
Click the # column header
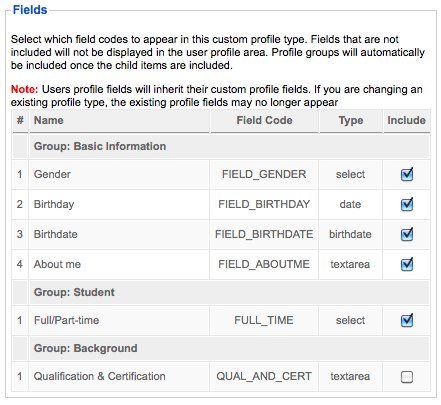20,121
